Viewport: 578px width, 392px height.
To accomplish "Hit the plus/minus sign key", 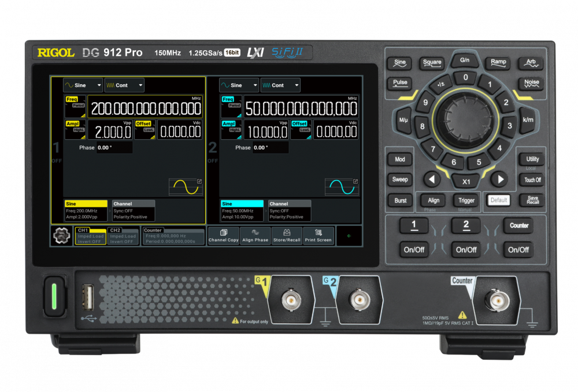I will [441, 84].
